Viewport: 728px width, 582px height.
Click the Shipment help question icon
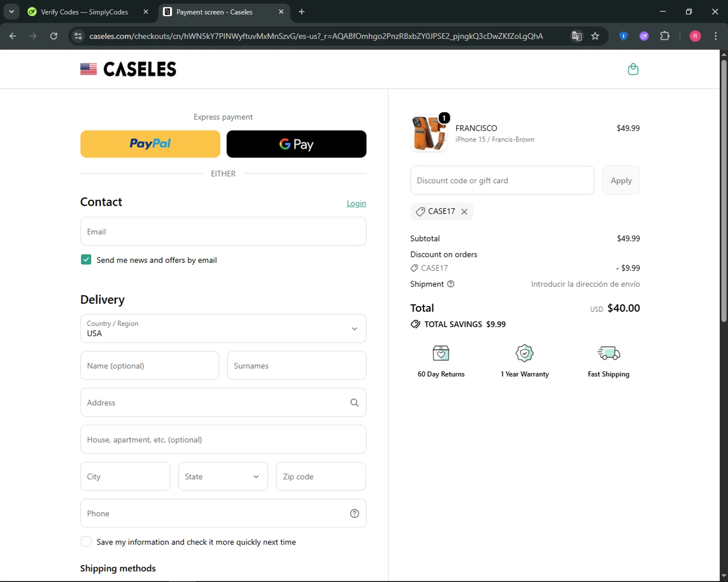click(x=450, y=284)
